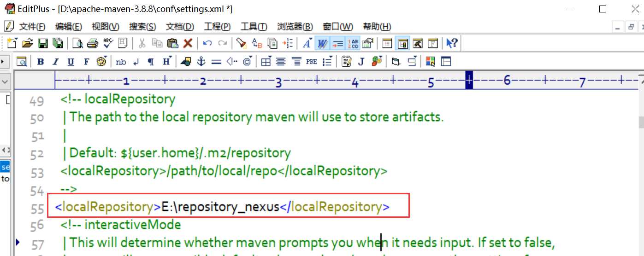The image size is (644, 256).
Task: Open the 工程(P) menu
Action: (x=217, y=27)
